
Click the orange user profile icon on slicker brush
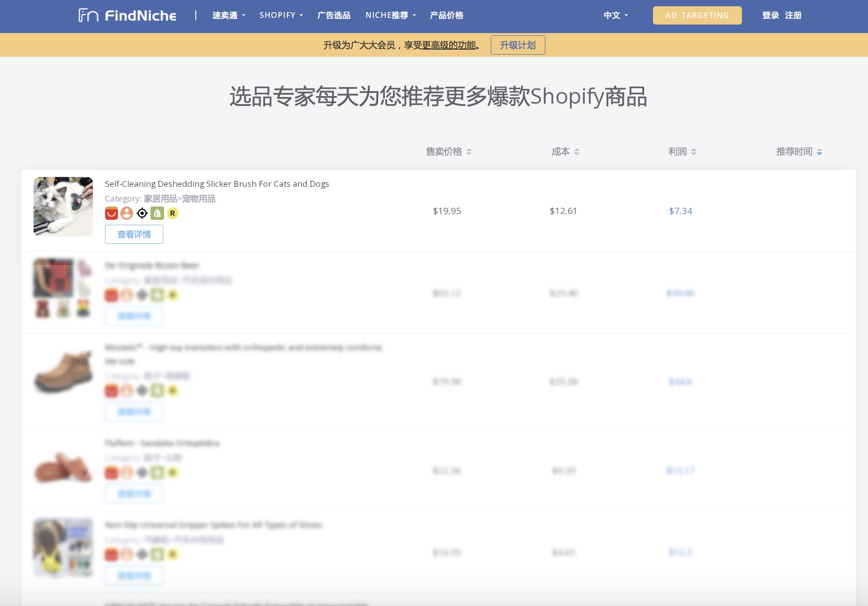click(x=127, y=213)
